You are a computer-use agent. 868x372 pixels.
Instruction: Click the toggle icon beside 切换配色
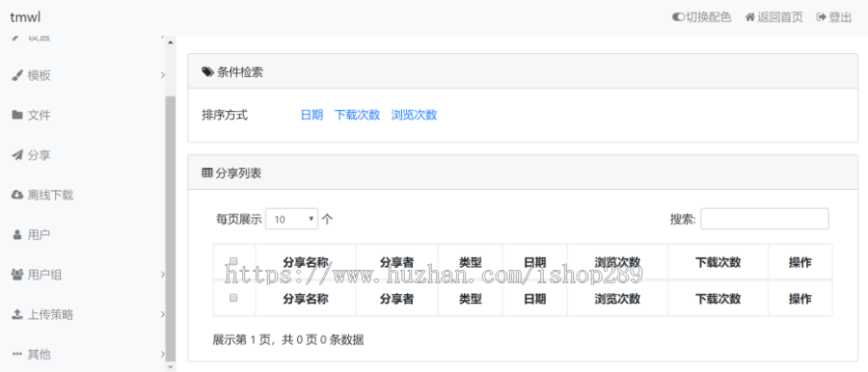click(678, 17)
